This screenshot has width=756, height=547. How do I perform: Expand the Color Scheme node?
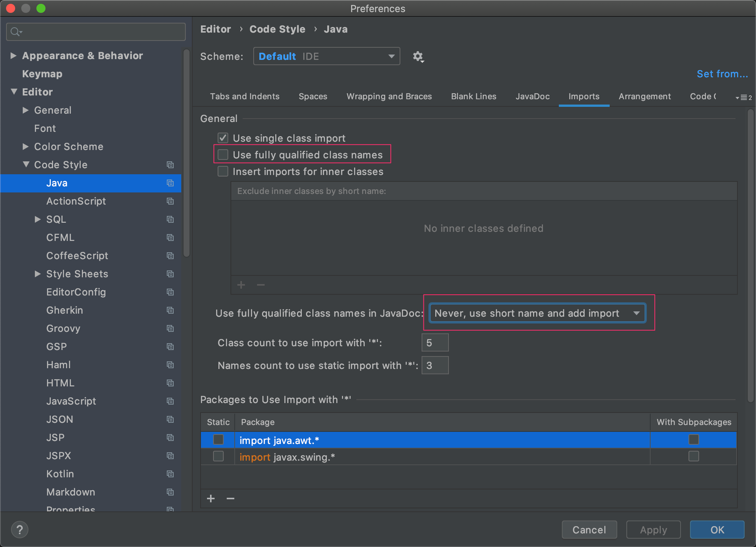pos(25,147)
